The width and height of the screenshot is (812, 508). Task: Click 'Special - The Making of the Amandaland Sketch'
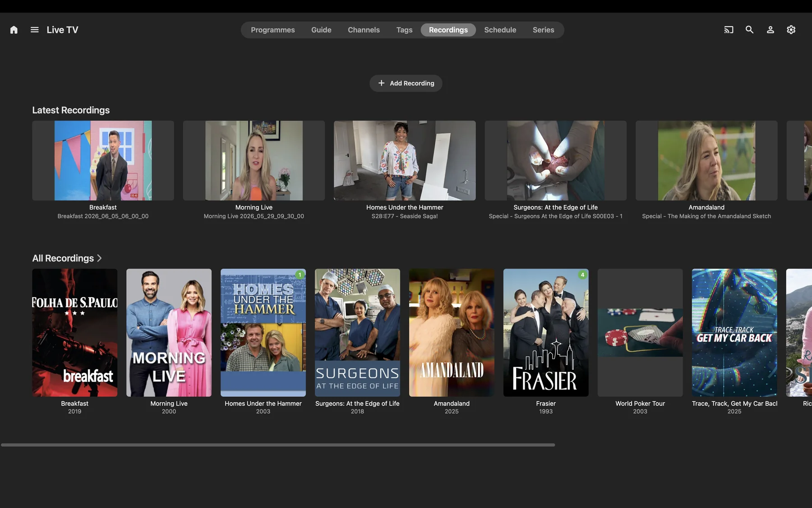click(x=706, y=216)
